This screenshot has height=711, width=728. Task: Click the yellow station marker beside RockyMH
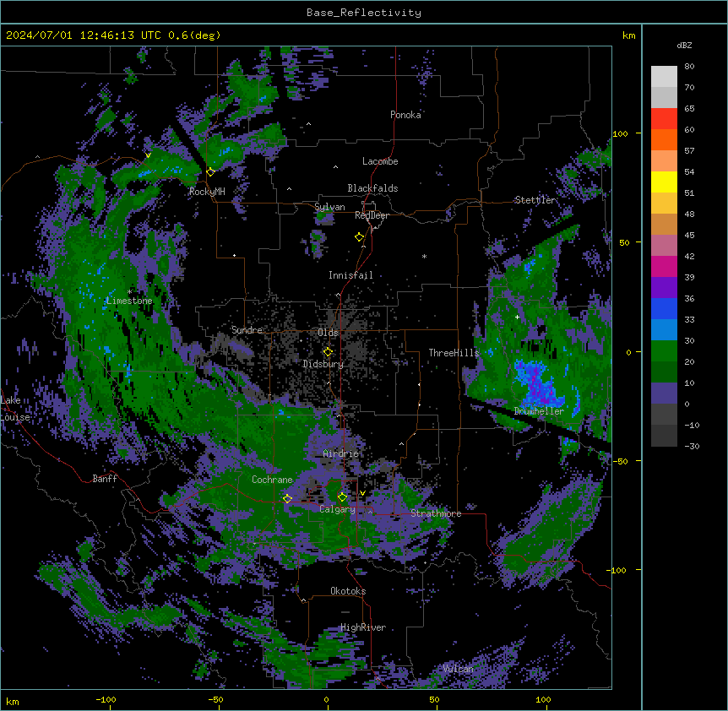click(x=210, y=172)
